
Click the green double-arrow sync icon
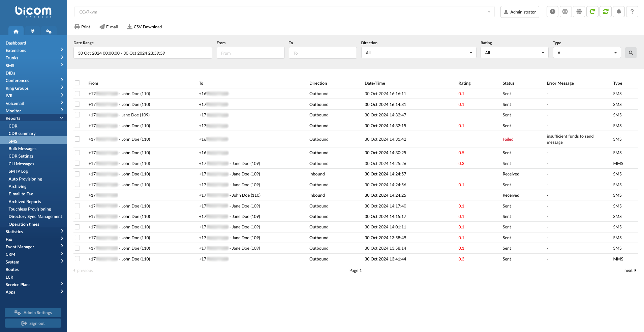coord(606,12)
